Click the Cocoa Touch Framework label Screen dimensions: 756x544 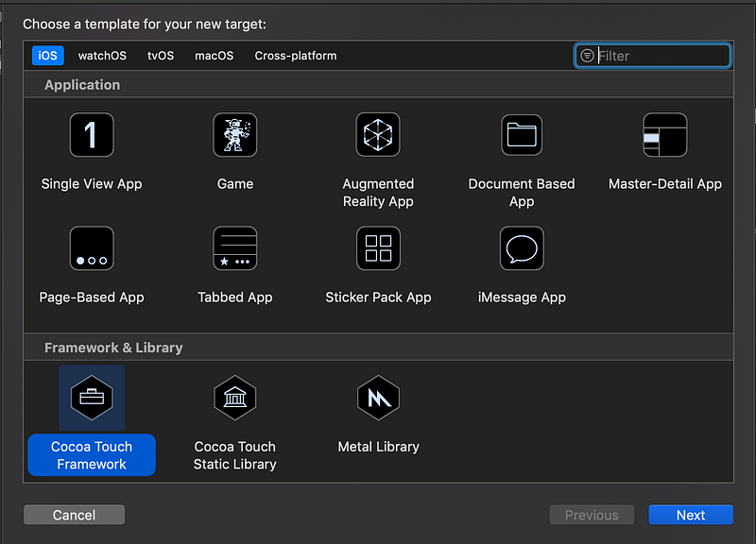point(92,455)
